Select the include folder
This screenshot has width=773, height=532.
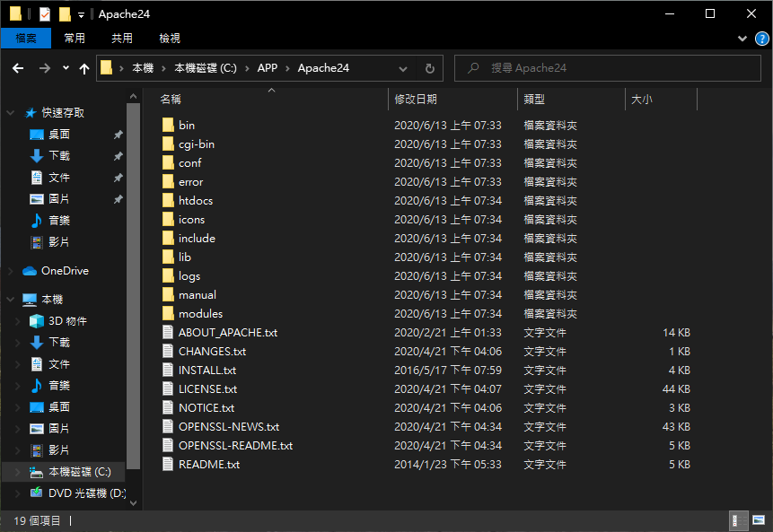tap(197, 238)
